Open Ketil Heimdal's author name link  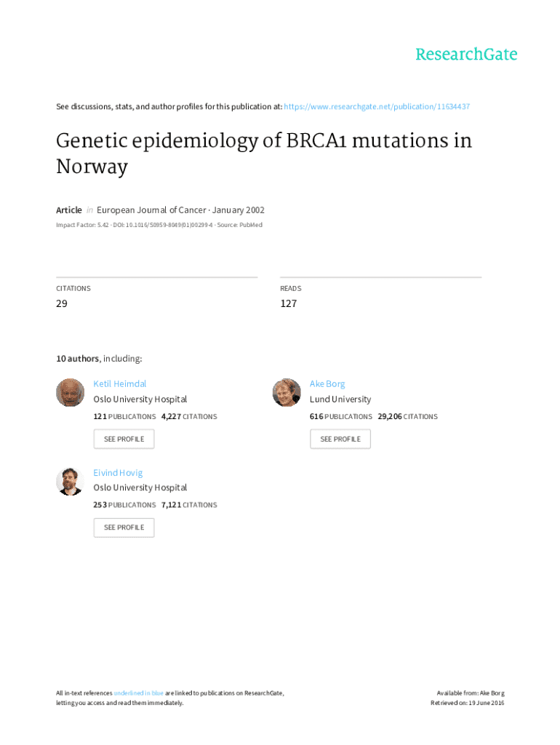[x=120, y=384]
